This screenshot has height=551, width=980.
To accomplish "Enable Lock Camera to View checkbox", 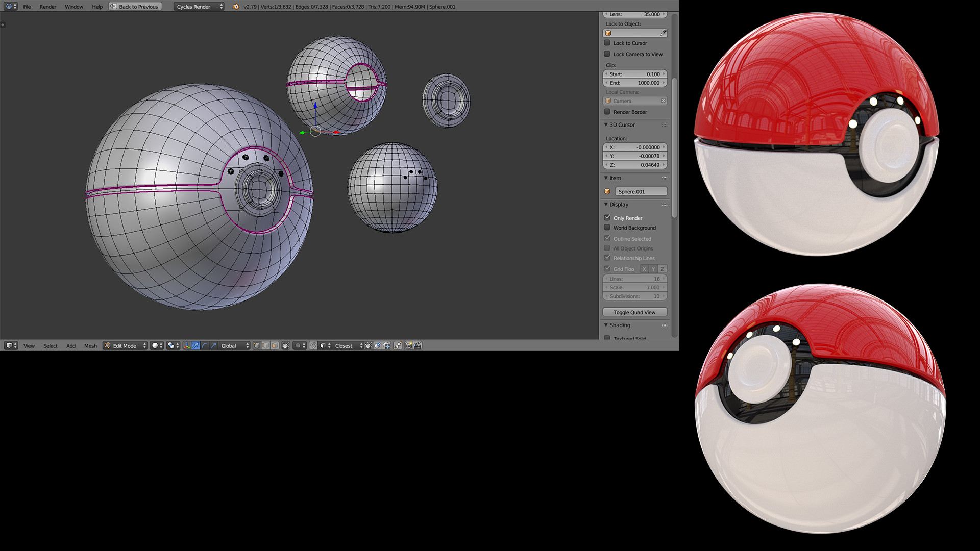I will [x=607, y=54].
